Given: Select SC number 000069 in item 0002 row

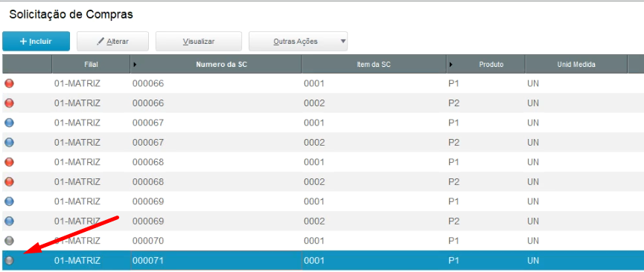Looking at the screenshot, I should (148, 221).
